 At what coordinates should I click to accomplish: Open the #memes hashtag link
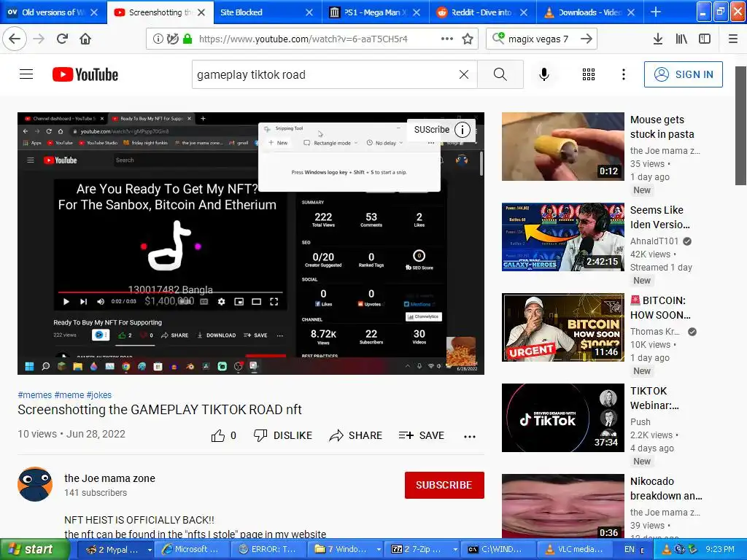click(x=35, y=394)
